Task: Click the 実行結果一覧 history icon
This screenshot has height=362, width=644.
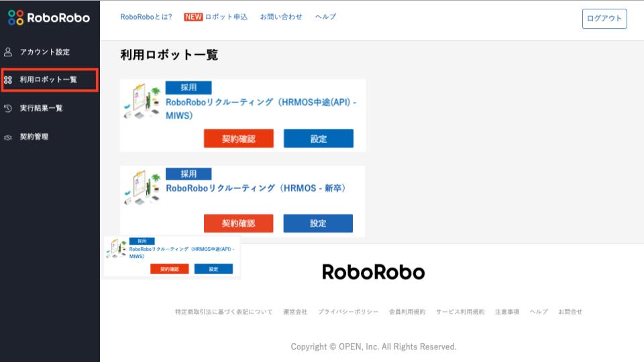Action: tap(8, 109)
